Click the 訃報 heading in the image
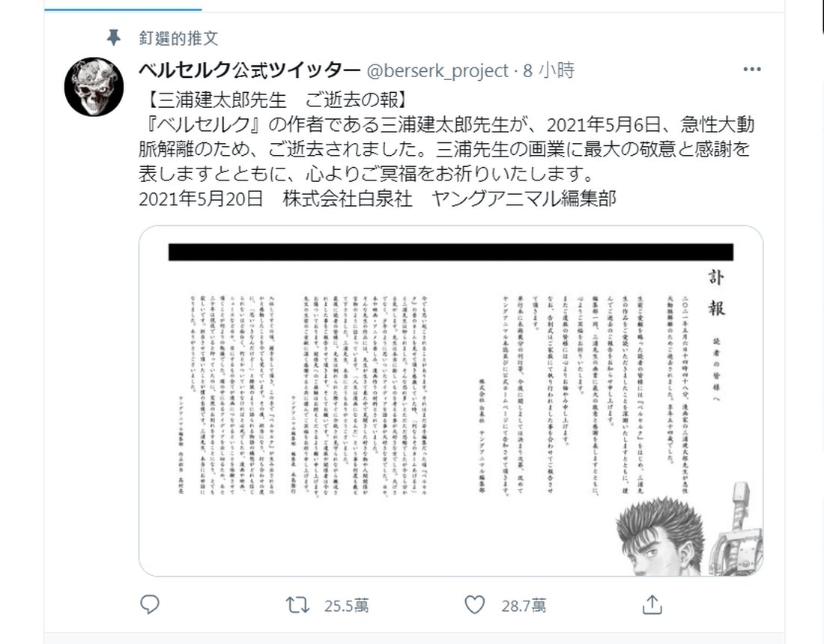This screenshot has width=824, height=644. 715,293
